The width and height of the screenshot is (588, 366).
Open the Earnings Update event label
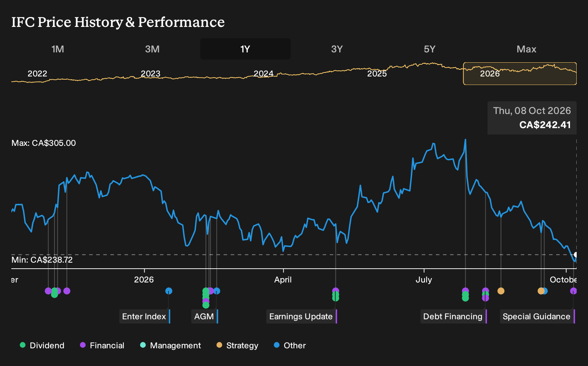click(301, 316)
